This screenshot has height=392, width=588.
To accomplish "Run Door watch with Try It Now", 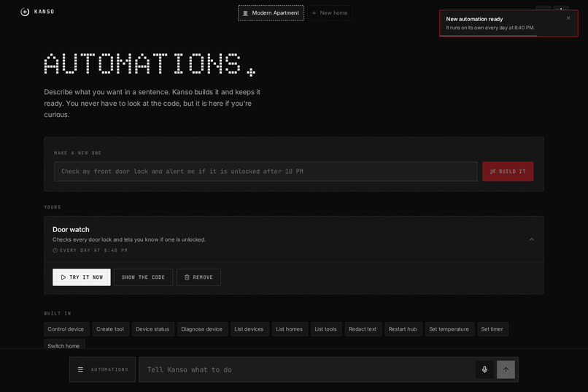I will tap(82, 277).
